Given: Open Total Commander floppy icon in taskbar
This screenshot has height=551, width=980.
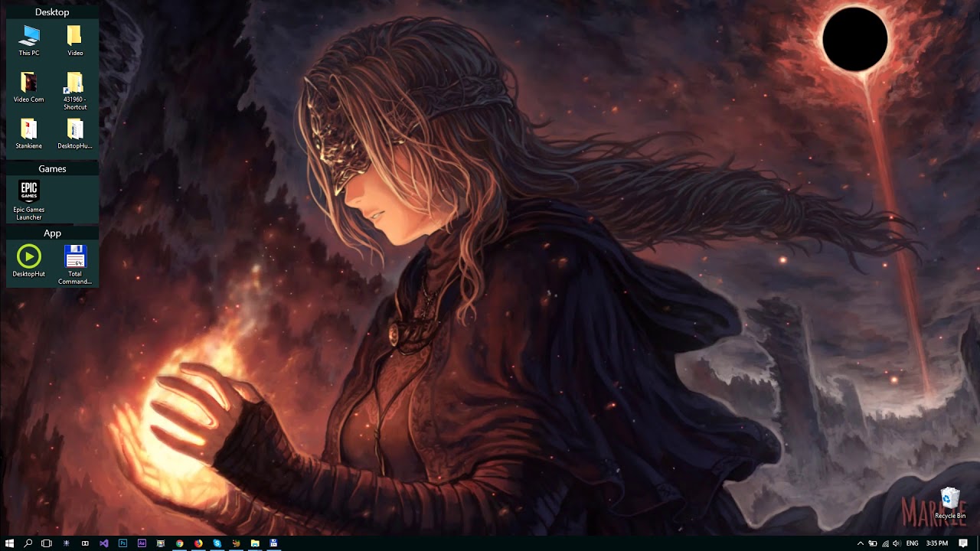Looking at the screenshot, I should click(x=273, y=543).
